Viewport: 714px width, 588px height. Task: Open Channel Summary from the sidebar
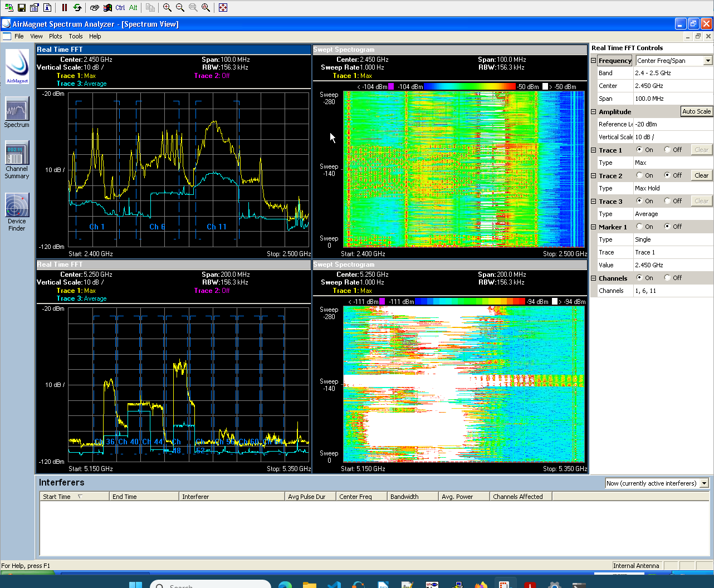coord(17,160)
